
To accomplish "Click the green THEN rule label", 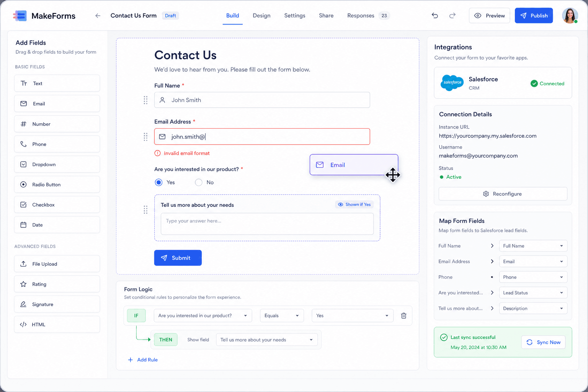I will [166, 340].
